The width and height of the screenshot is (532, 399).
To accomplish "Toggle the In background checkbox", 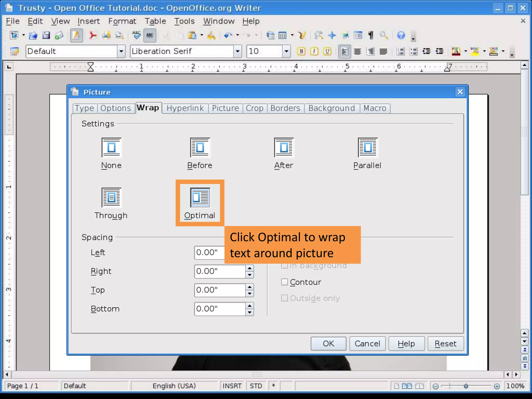I will coord(285,266).
